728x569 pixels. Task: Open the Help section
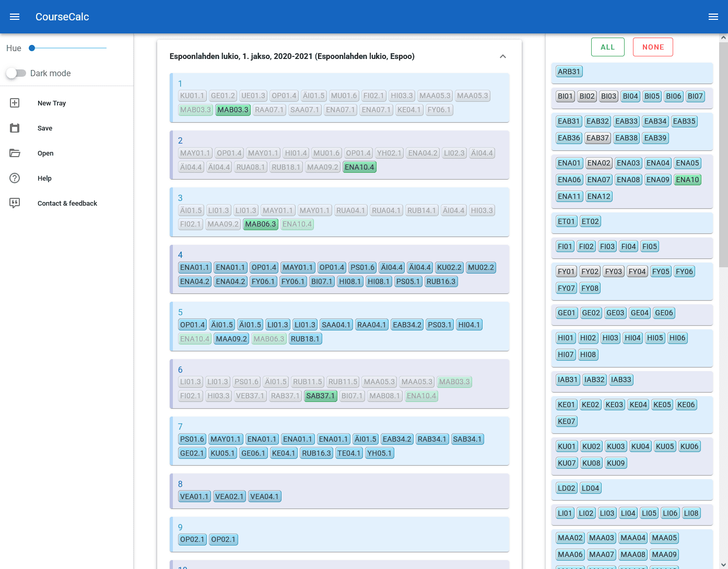coord(44,178)
